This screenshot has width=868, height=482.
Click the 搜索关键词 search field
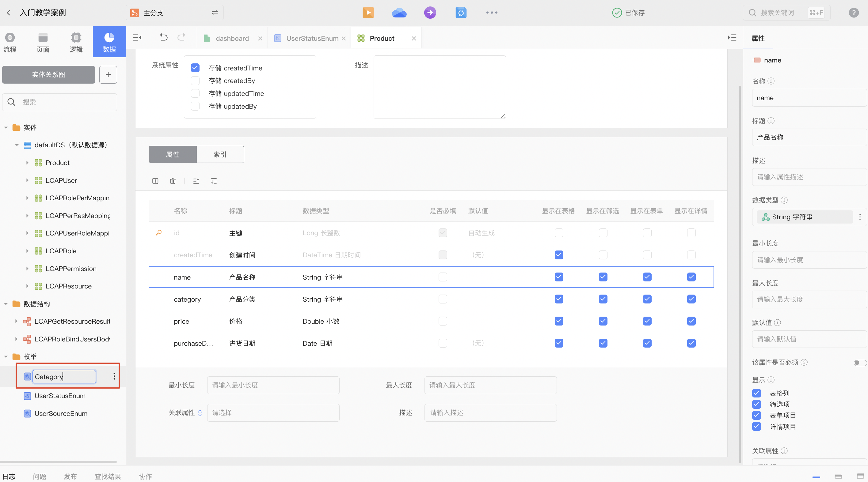pos(786,13)
